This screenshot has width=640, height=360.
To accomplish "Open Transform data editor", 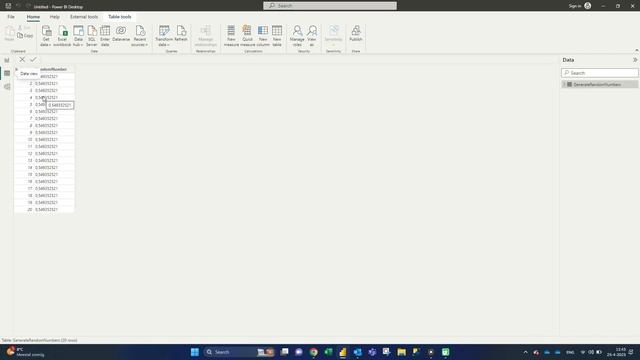I will point(164,36).
